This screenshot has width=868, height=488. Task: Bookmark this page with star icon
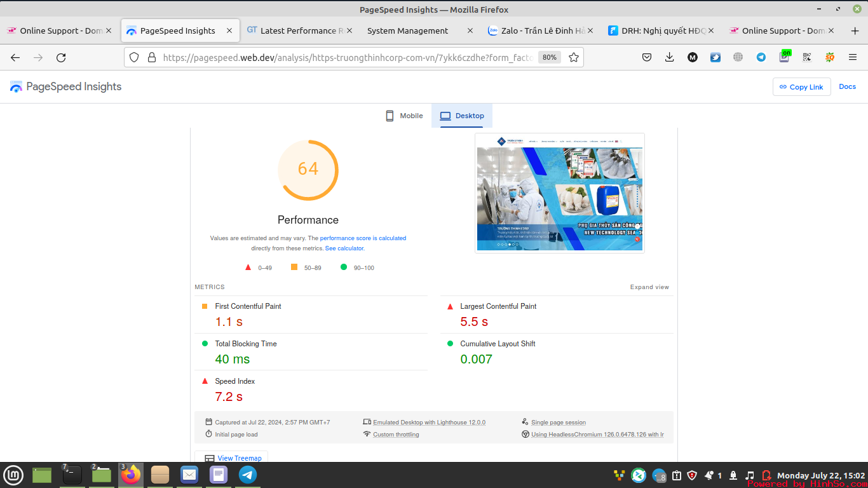coord(574,57)
